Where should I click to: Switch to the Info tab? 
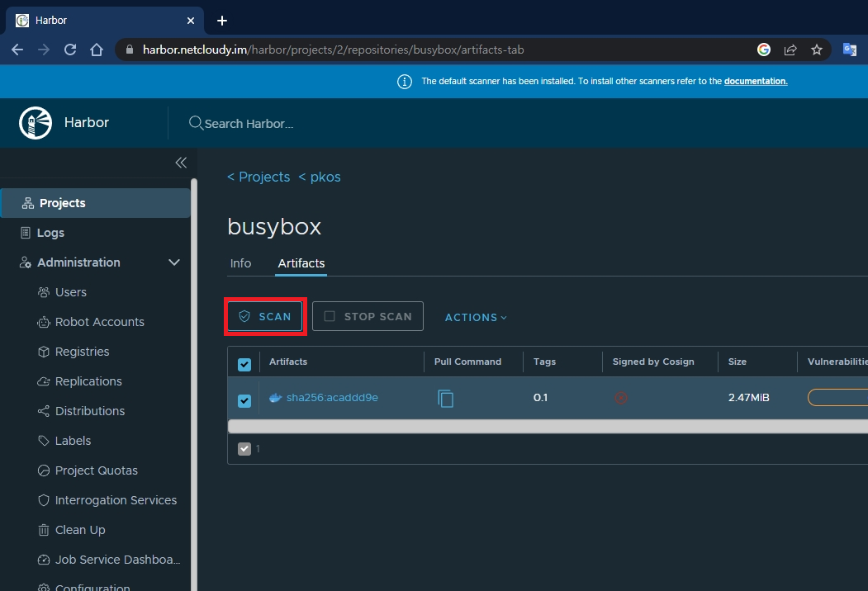(241, 263)
